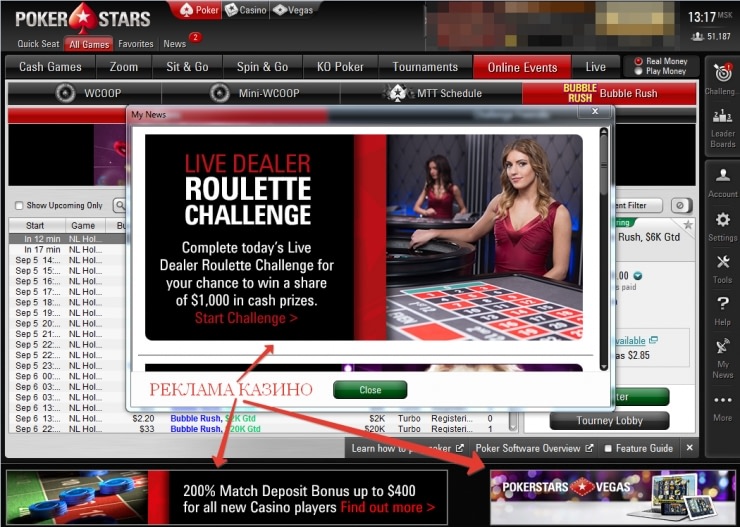Open the Zoom games tab

click(124, 67)
